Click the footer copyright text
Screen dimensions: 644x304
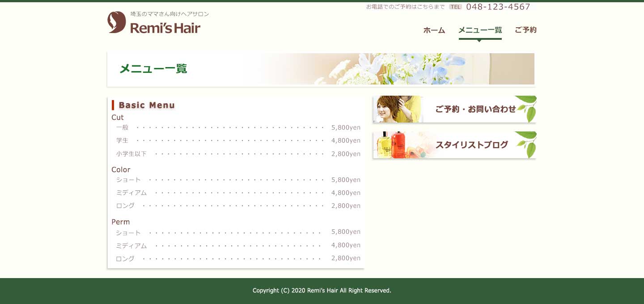pos(322,291)
